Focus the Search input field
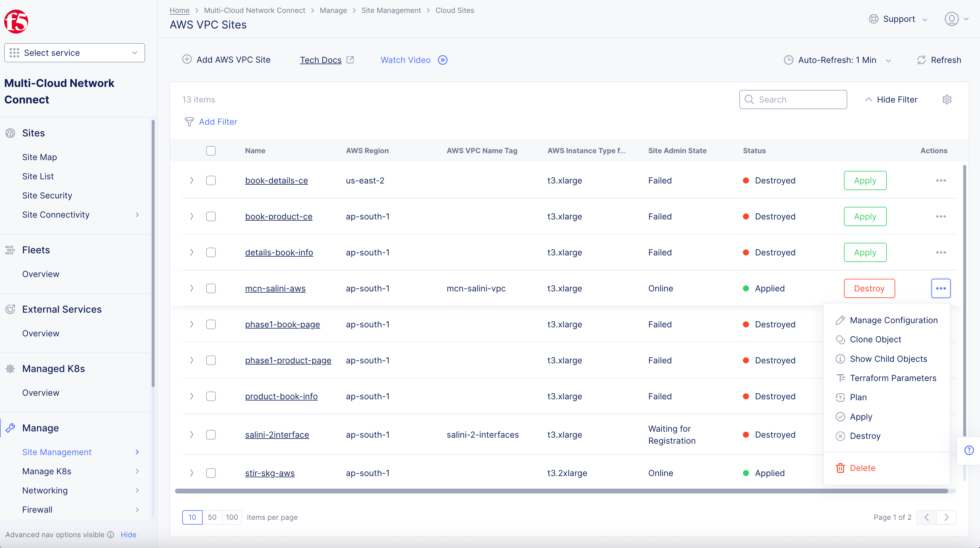This screenshot has height=548, width=980. tap(793, 100)
